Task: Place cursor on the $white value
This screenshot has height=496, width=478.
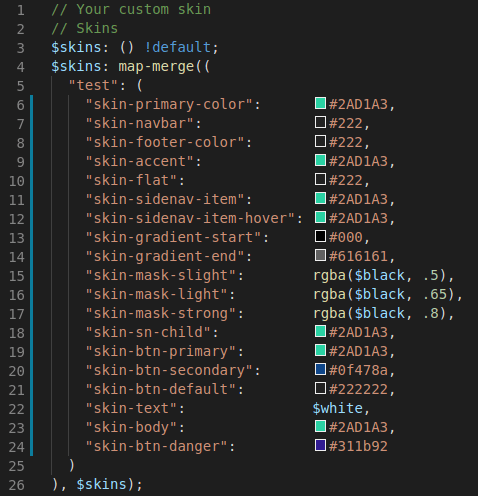Action: [x=338, y=408]
